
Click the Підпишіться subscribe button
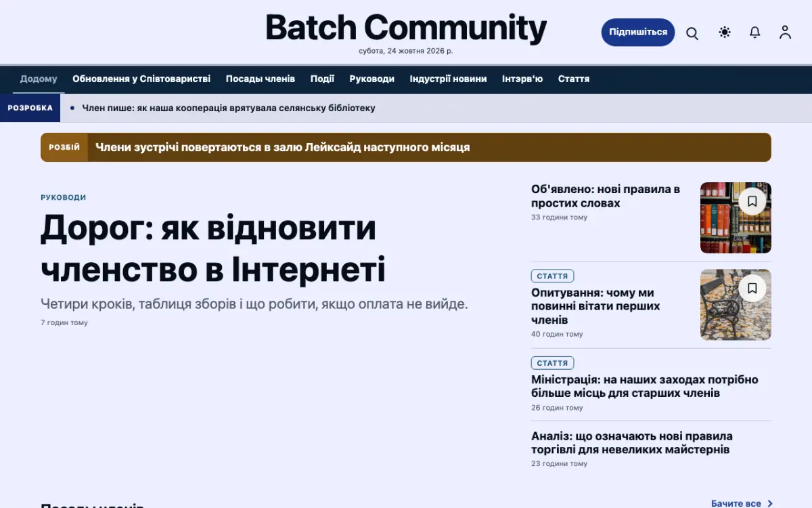click(638, 32)
